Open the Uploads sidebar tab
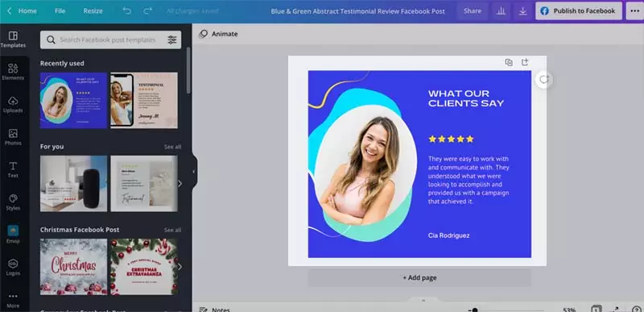The image size is (644, 312). click(13, 105)
